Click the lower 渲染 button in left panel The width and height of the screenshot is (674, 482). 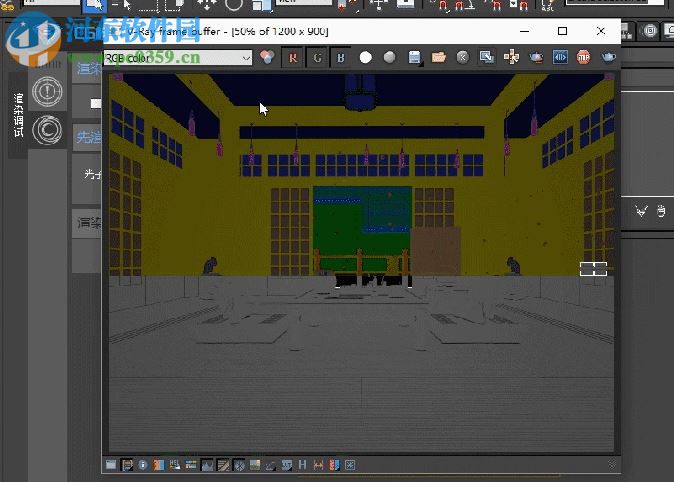[x=88, y=223]
